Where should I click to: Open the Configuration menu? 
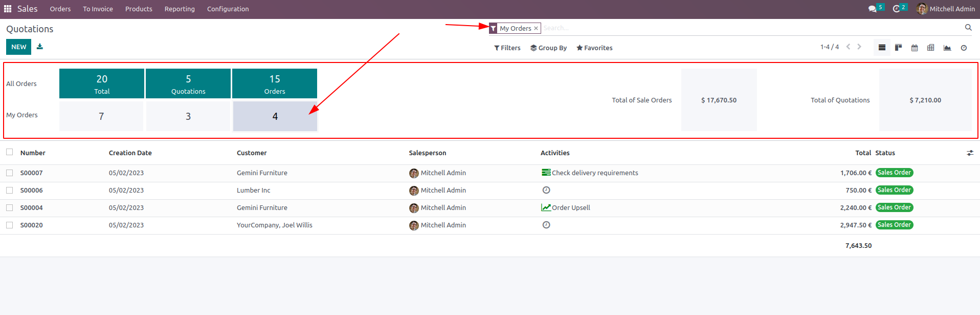(x=228, y=9)
